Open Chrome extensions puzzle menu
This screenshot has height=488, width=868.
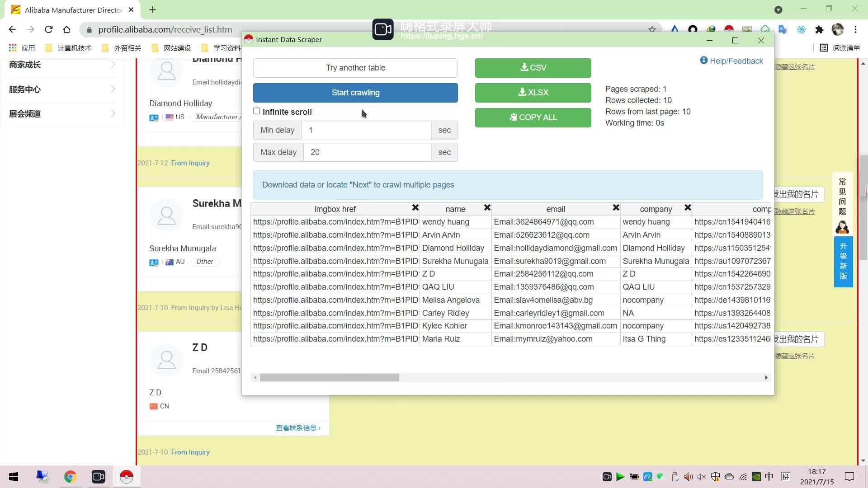819,29
